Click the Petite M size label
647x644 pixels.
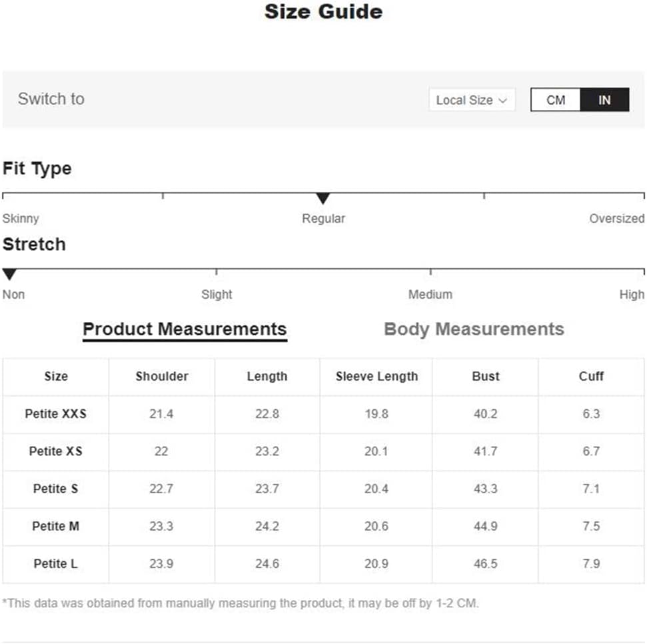(x=56, y=526)
